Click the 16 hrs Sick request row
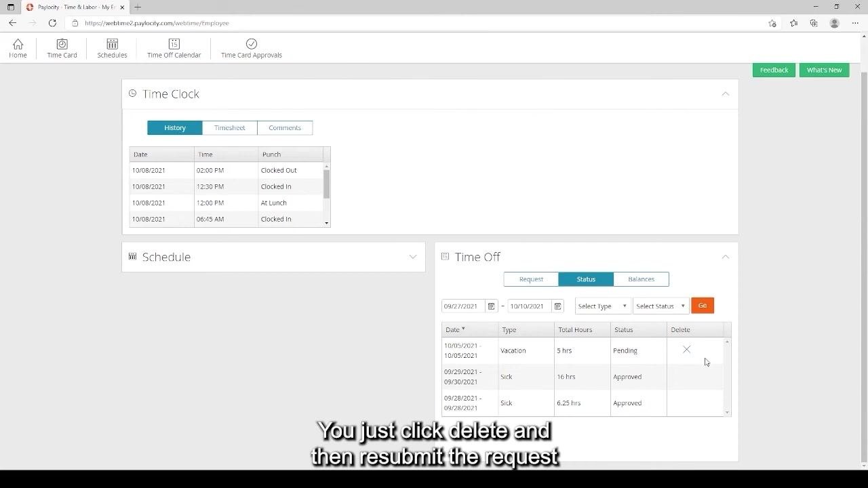Image resolution: width=868 pixels, height=488 pixels. [x=583, y=377]
